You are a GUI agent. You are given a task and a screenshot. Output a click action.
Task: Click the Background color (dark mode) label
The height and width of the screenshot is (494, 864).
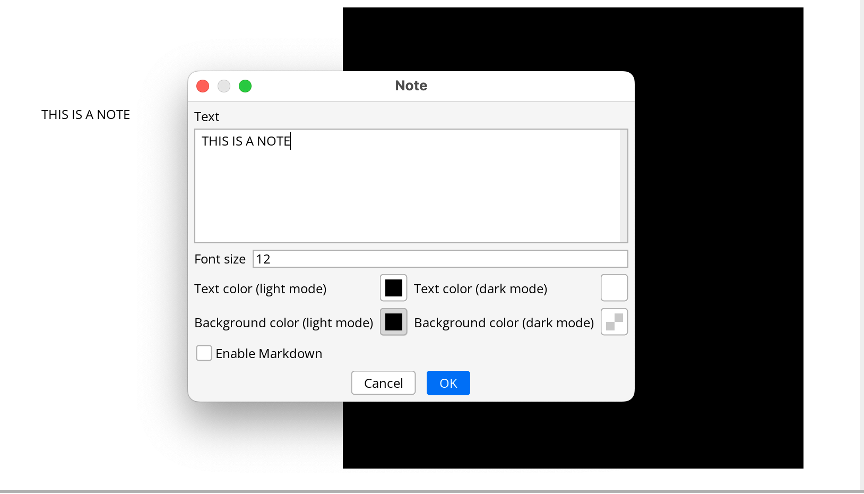(x=504, y=323)
